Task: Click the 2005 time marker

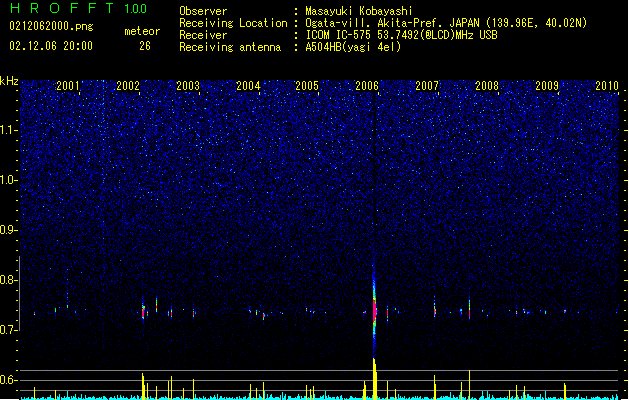Action: (x=307, y=85)
